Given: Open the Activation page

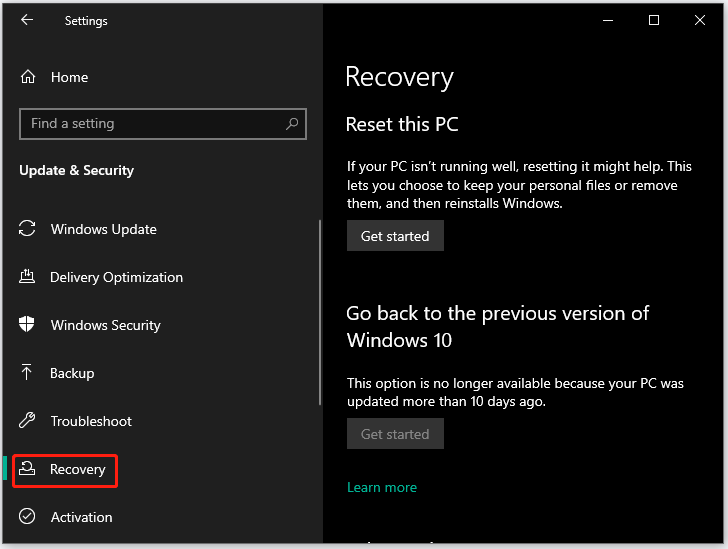Looking at the screenshot, I should coord(81,517).
